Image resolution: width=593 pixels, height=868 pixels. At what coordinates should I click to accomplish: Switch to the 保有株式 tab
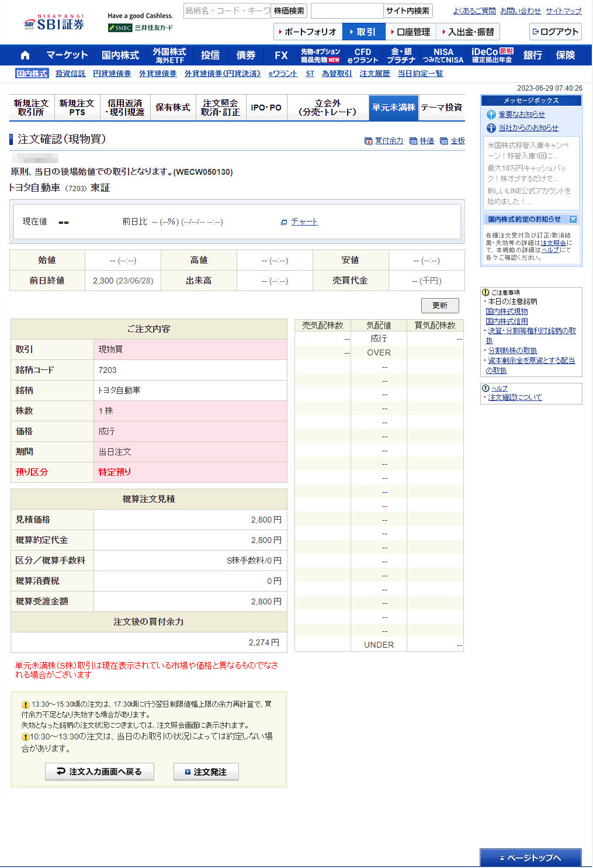pos(172,108)
